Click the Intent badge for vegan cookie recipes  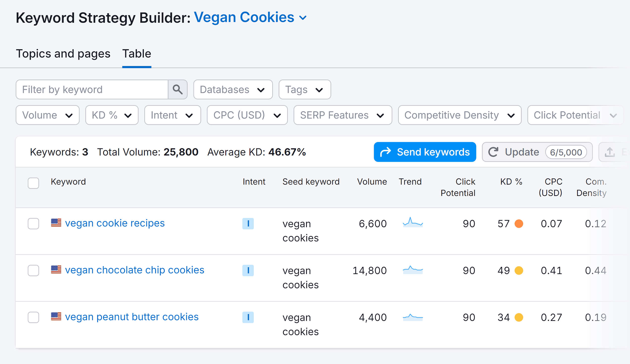coord(248,224)
